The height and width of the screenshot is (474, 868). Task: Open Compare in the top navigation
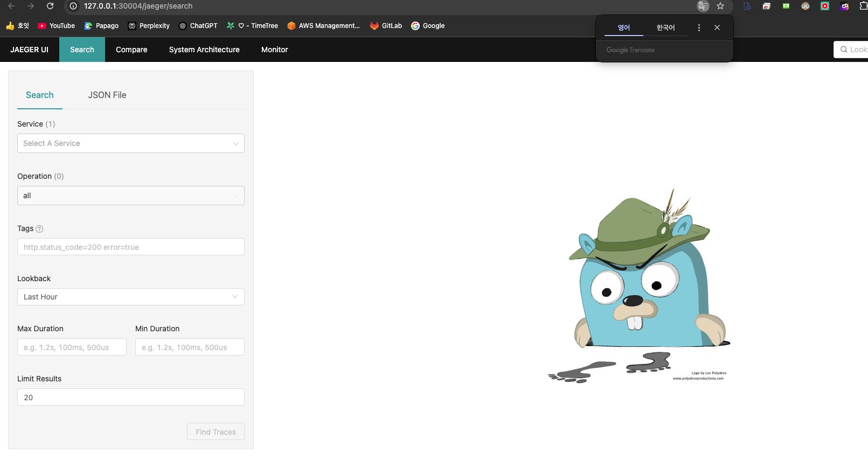[x=131, y=50]
